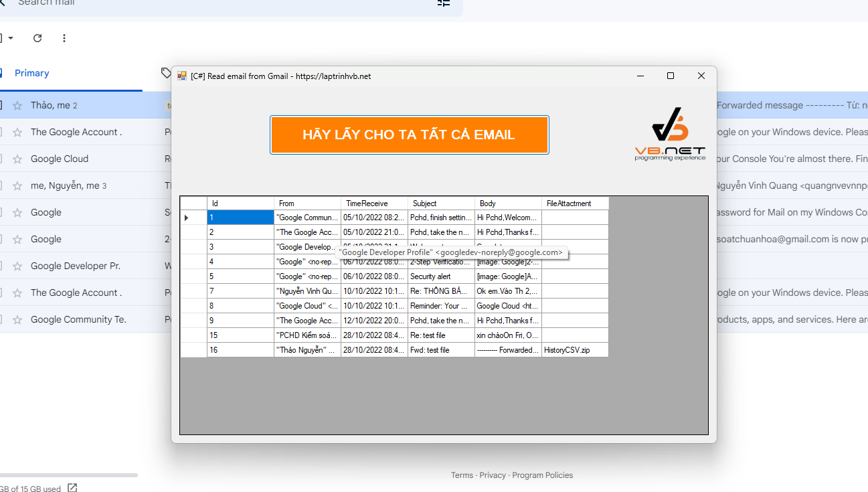Viewport: 868px width, 492px height.
Task: Open the Program Policies link
Action: tap(543, 475)
